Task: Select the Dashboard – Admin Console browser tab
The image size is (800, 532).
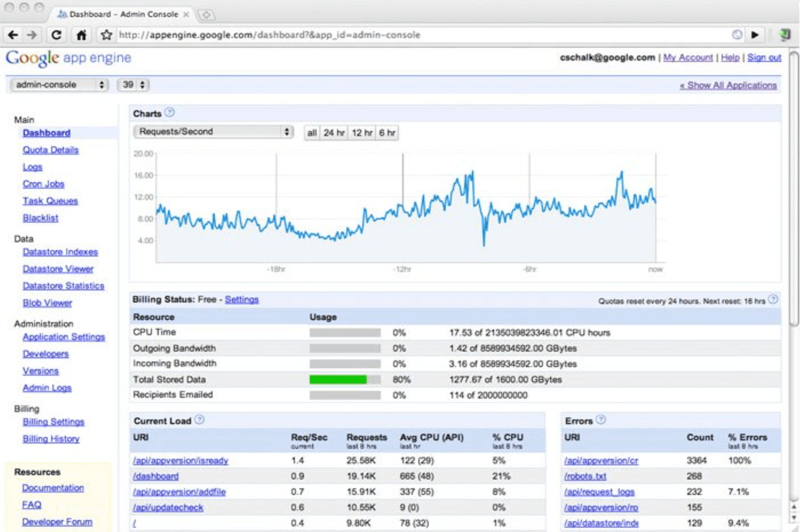Action: [124, 15]
